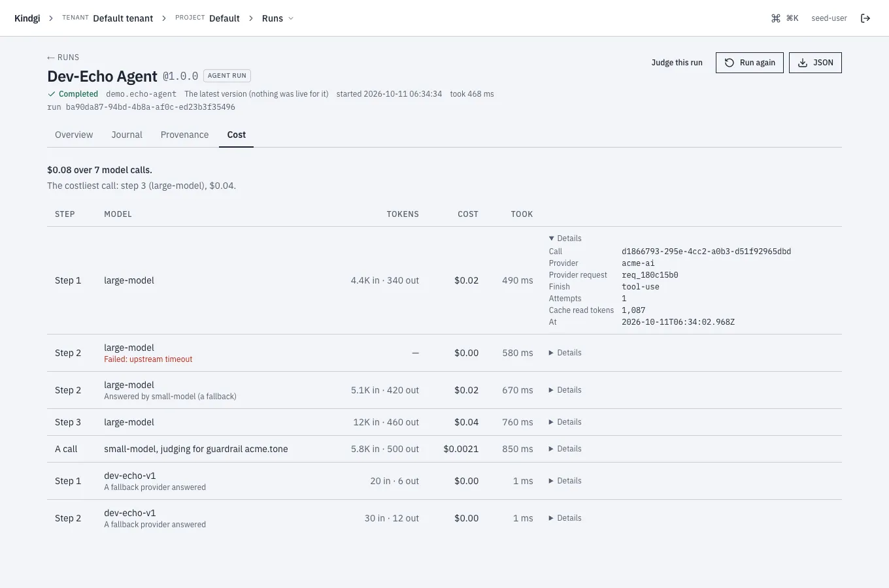889x588 pixels.
Task: Switch to the Provenance tab
Action: (184, 135)
